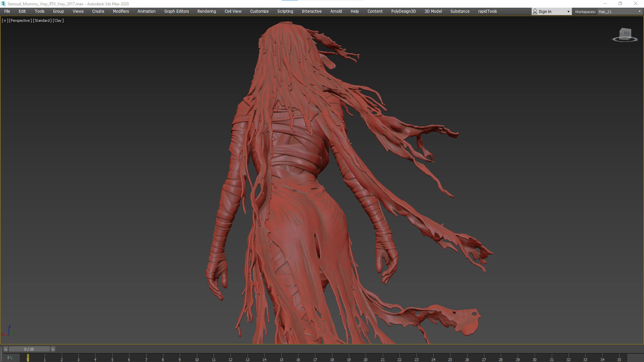Open the Arnold menu

[x=336, y=11]
